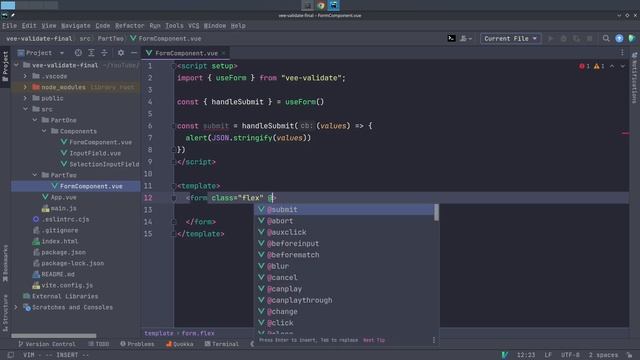Image resolution: width=640 pixels, height=360 pixels.
Task: Expand the public folder
Action: click(25, 98)
